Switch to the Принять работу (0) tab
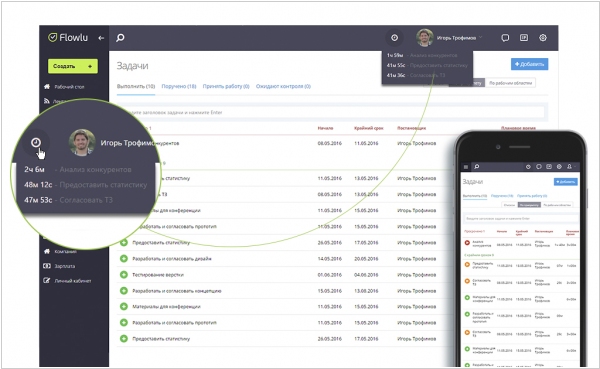This screenshot has width=600, height=369. [x=226, y=86]
